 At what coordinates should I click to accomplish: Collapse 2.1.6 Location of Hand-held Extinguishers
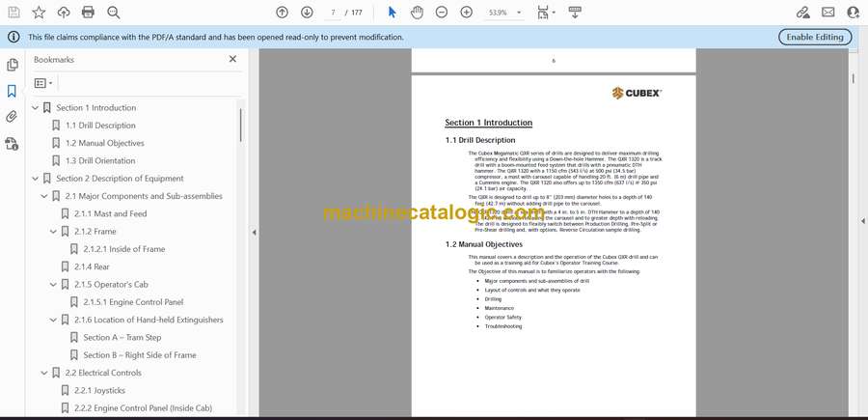(x=53, y=320)
